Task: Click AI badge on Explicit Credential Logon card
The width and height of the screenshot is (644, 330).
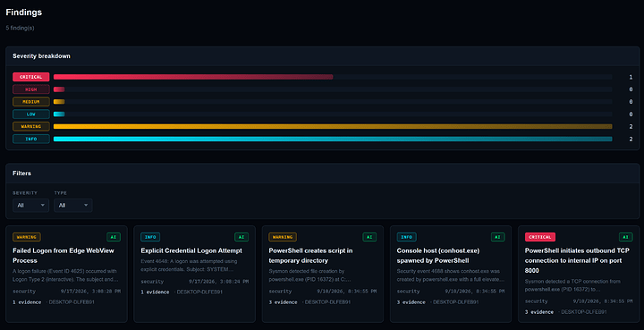Action: pyautogui.click(x=241, y=237)
